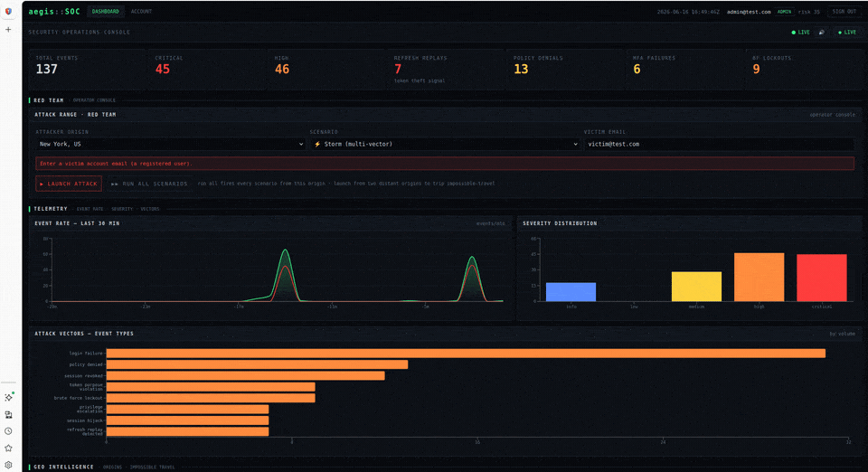Switch to the Account tab
The image size is (868, 472).
click(141, 12)
